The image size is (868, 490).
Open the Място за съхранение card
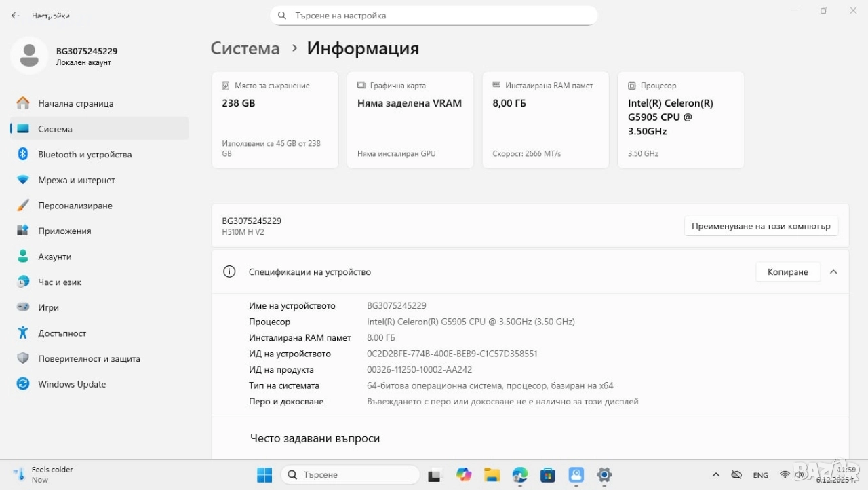click(x=275, y=119)
